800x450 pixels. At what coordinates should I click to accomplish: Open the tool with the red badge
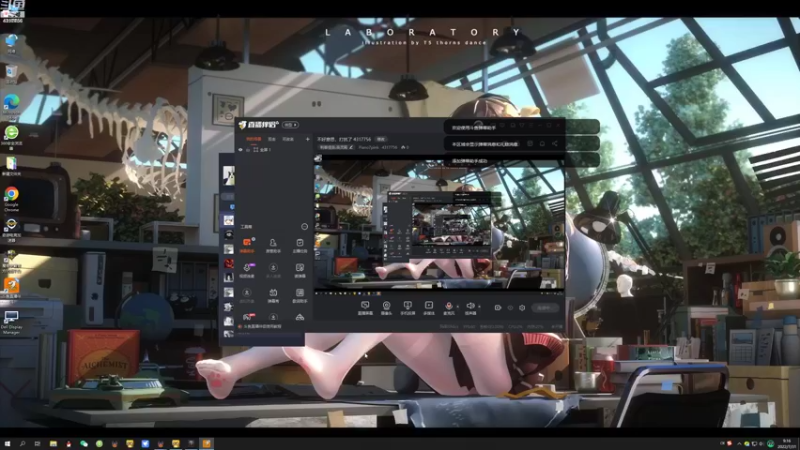(x=247, y=317)
